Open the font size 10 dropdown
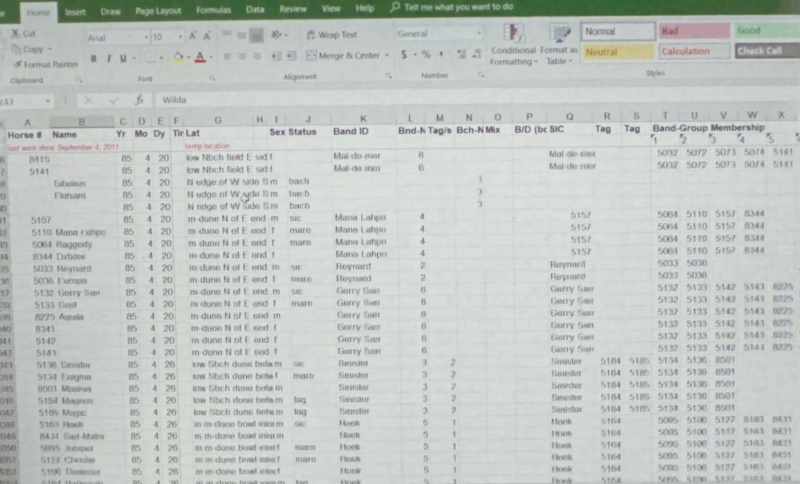 180,37
